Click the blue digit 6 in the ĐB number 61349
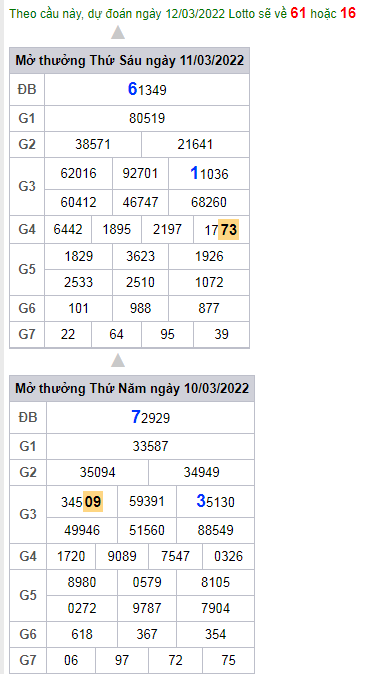This screenshot has width=373, height=674. coord(132,89)
